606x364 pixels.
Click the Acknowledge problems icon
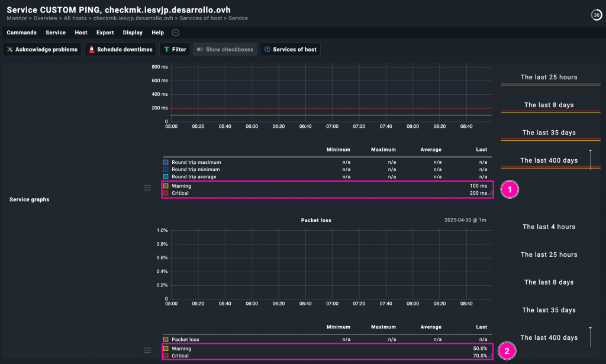[x=9, y=50]
